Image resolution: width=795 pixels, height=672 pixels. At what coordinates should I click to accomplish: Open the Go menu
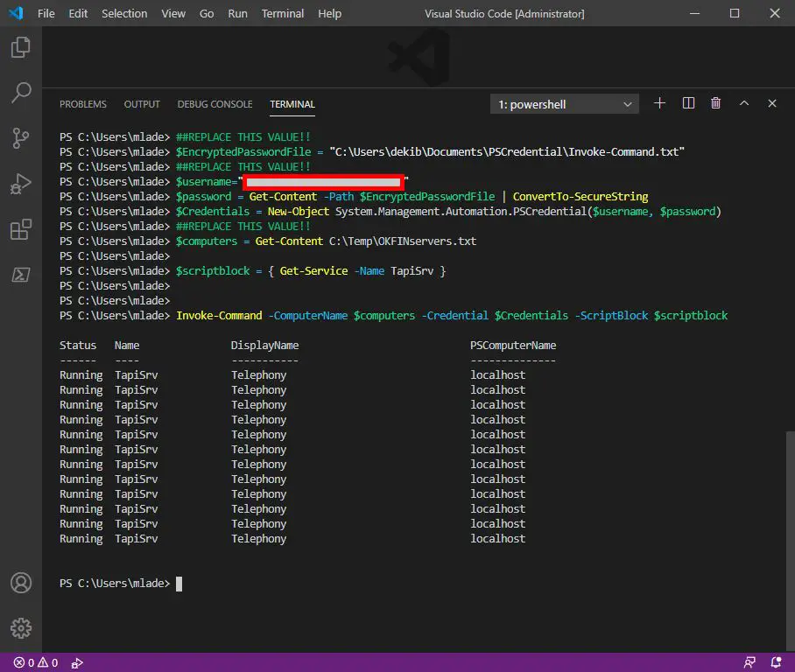[207, 14]
